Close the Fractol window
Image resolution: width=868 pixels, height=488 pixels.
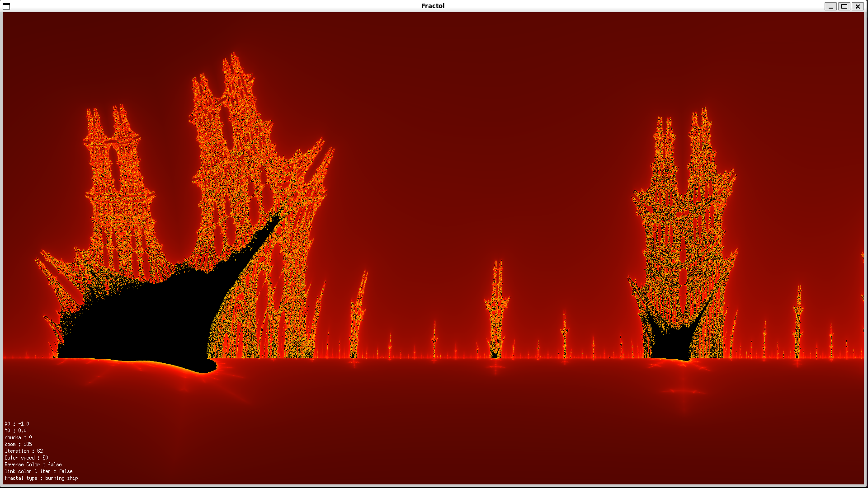[x=858, y=6]
